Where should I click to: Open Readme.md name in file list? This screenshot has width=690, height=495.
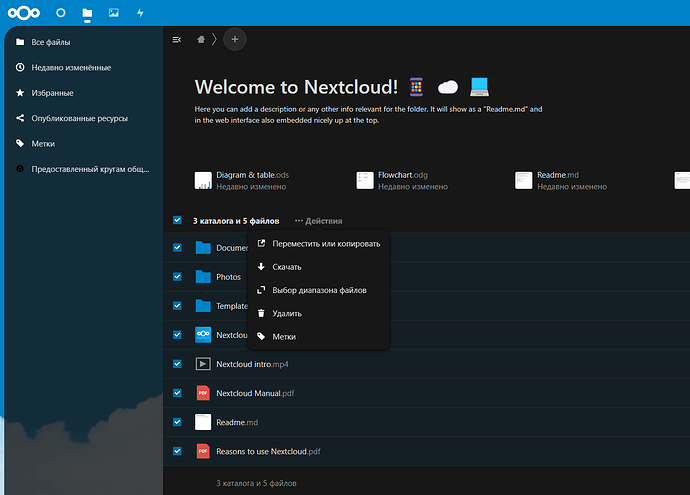pyautogui.click(x=237, y=422)
